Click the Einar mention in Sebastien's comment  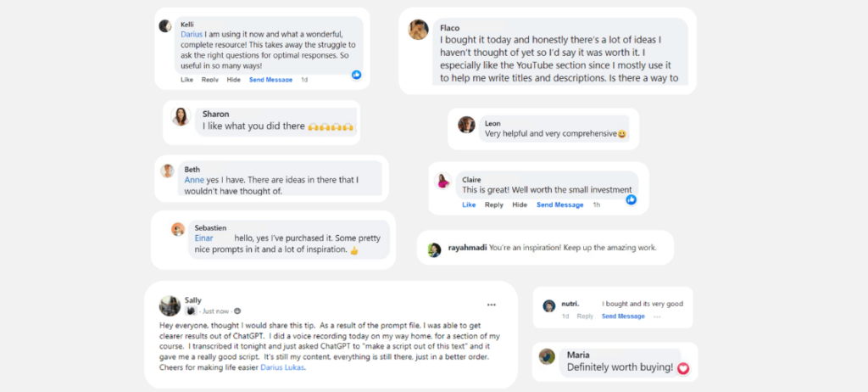pyautogui.click(x=203, y=238)
